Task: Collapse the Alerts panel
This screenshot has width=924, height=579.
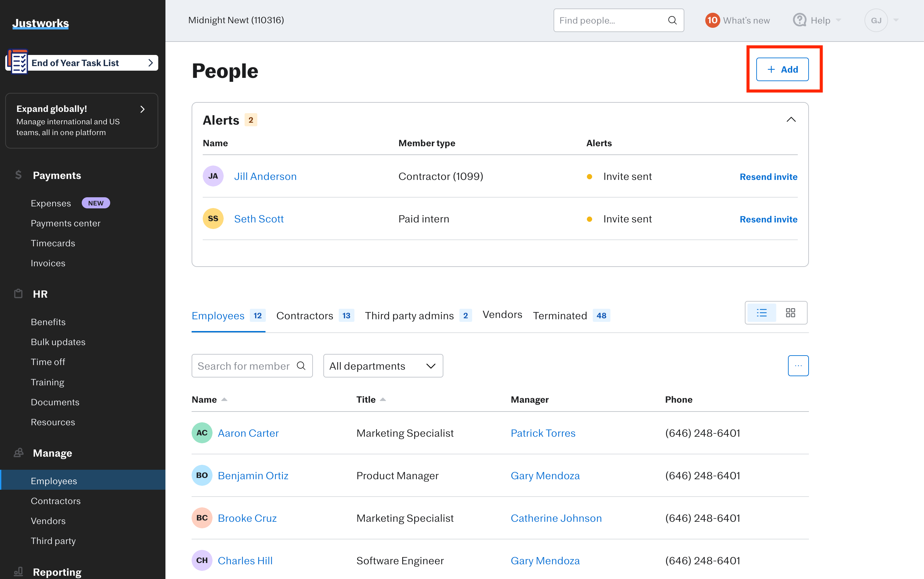Action: 791,120
